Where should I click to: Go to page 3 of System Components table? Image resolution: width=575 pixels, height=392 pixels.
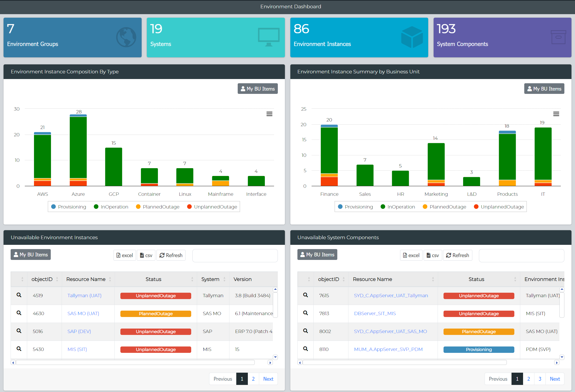pos(540,379)
